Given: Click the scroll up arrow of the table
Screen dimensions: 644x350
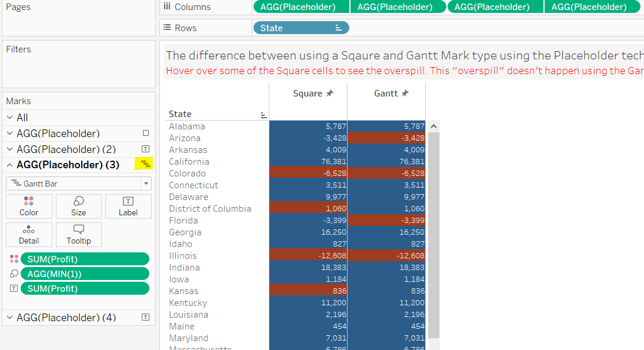Looking at the screenshot, I should tap(433, 126).
